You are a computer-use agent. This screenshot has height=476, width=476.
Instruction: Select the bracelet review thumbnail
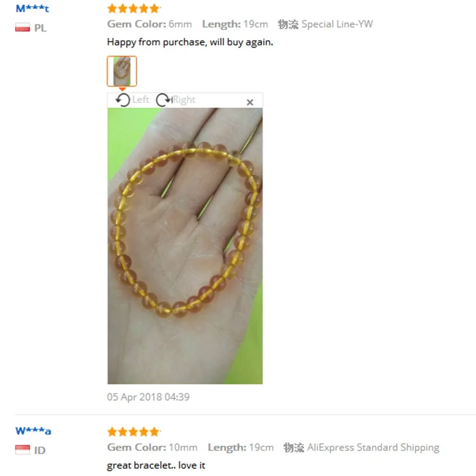click(122, 71)
